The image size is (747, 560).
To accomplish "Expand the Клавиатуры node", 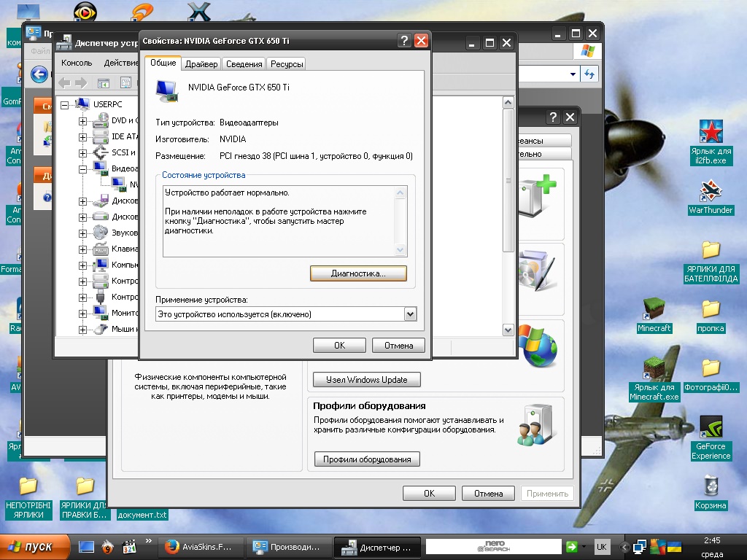I will point(82,249).
